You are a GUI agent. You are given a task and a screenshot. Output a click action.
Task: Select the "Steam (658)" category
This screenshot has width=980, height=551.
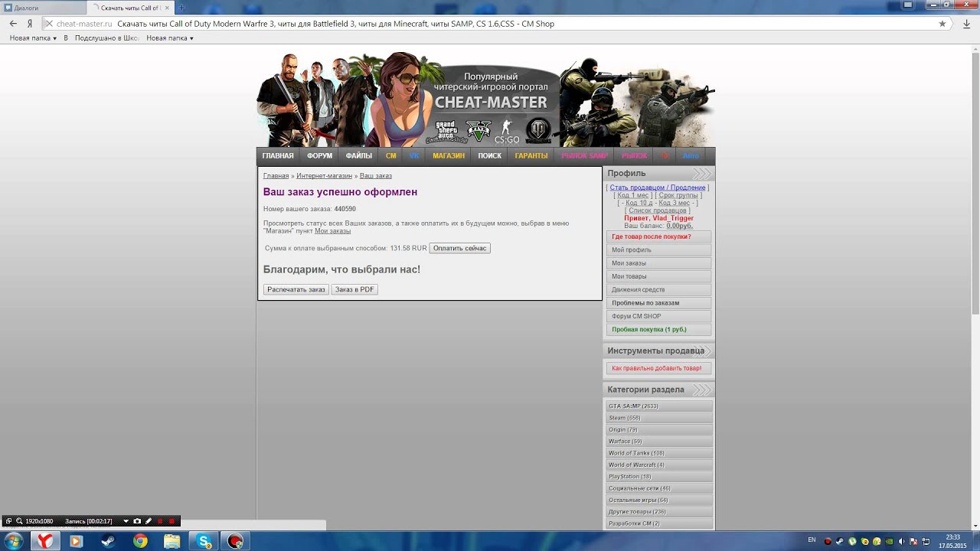point(659,418)
